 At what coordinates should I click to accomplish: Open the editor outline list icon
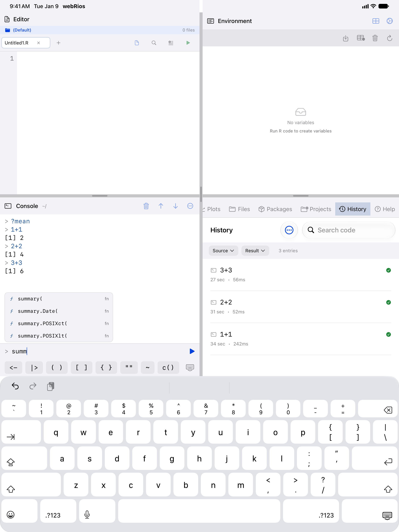(171, 43)
